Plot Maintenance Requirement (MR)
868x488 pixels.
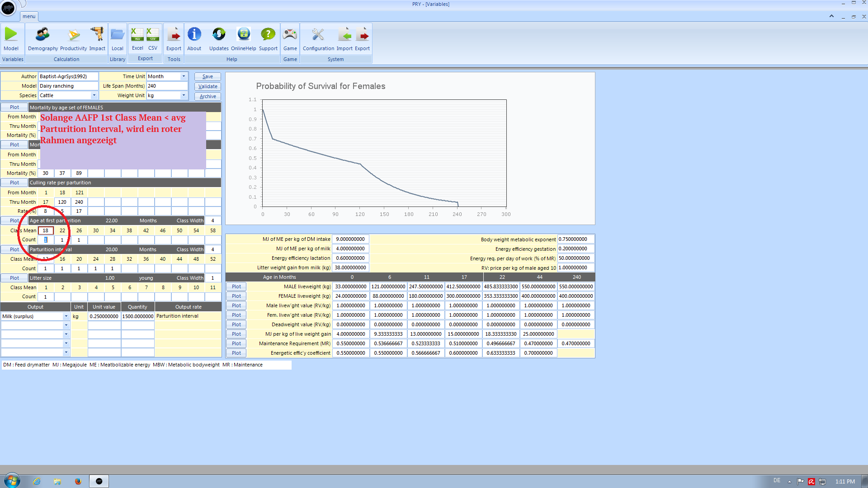pyautogui.click(x=236, y=343)
